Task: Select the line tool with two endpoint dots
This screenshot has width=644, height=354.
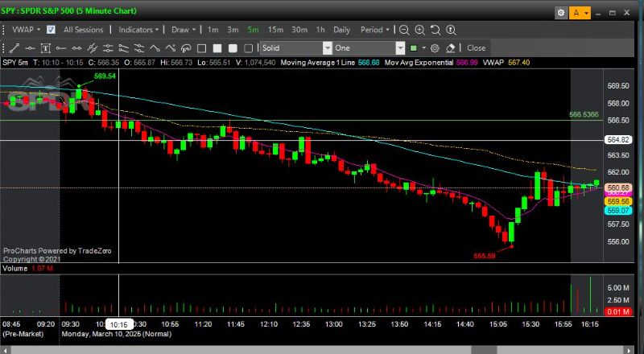Action: tap(76, 48)
